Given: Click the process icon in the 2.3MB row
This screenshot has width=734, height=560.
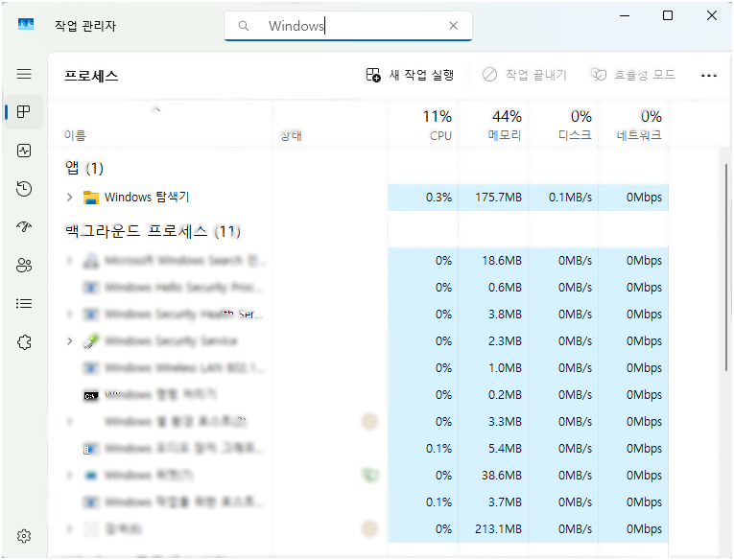Looking at the screenshot, I should point(91,341).
